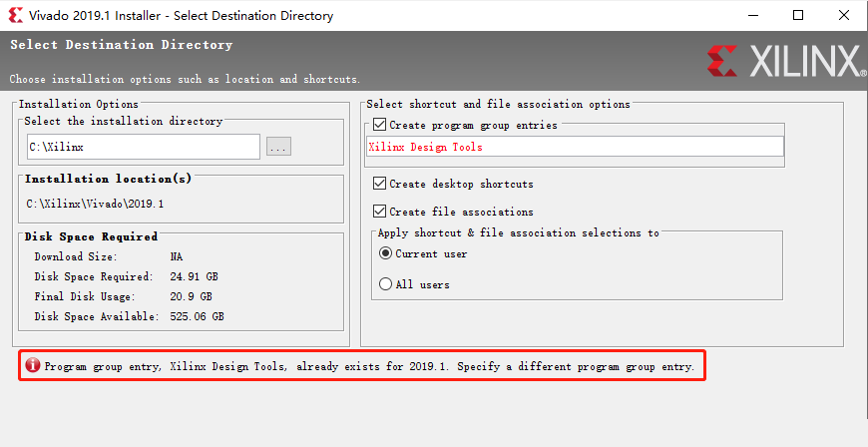The image size is (868, 447).
Task: Toggle the Create file associations checkbox
Action: coord(379,212)
